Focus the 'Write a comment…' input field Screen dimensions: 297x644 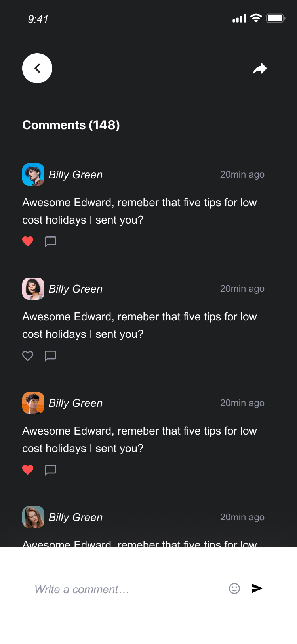pos(119,589)
